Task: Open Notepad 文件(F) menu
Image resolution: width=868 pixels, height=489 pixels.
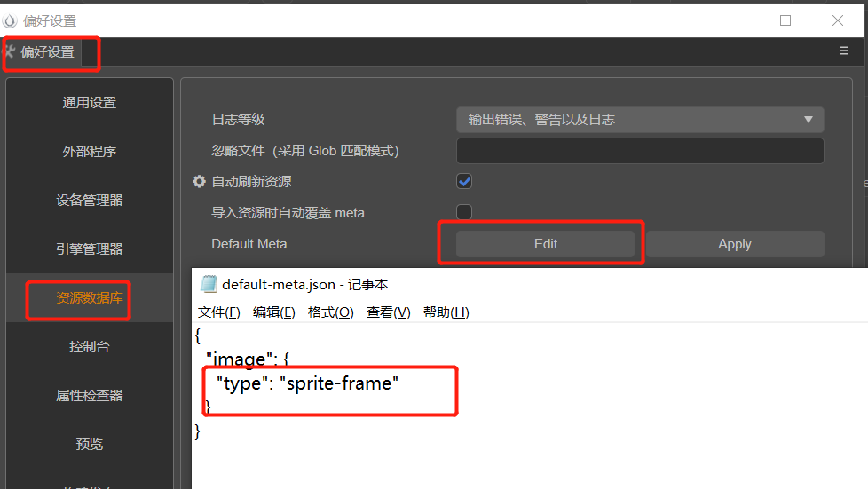Action: pyautogui.click(x=218, y=312)
